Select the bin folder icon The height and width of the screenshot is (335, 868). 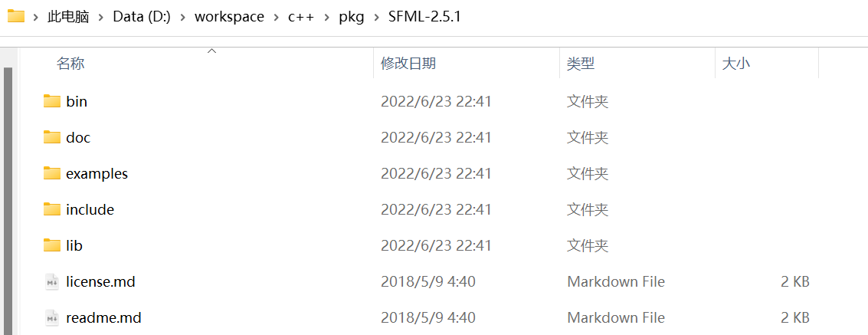click(x=52, y=101)
